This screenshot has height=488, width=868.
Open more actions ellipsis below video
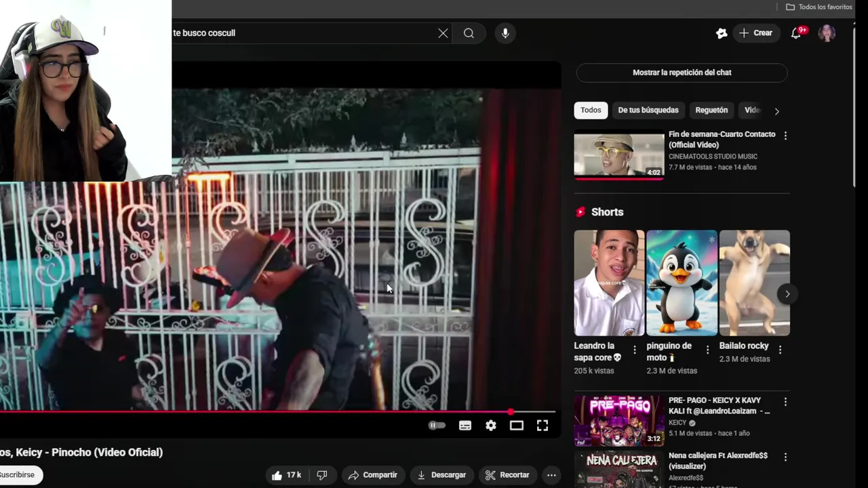point(552,475)
